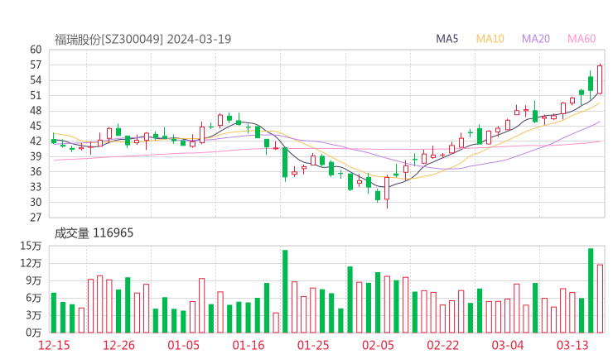Image resolution: width=613 pixels, height=364 pixels.
Task: Click the 02-22 date axis label
Action: coord(442,345)
